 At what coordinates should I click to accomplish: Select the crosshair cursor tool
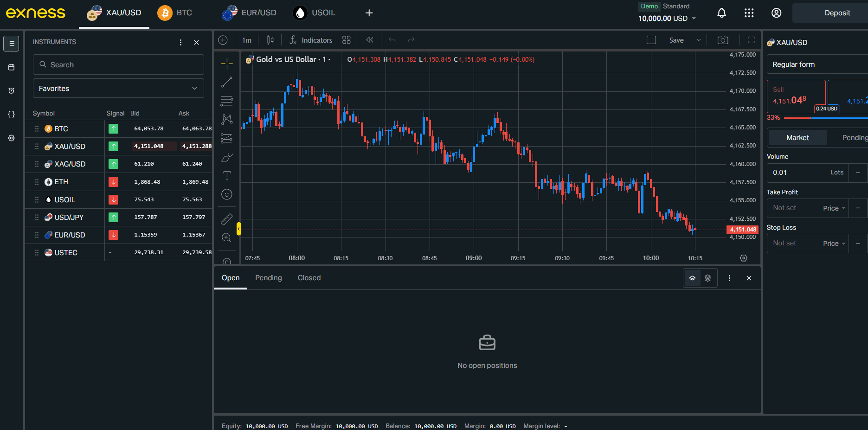[227, 63]
